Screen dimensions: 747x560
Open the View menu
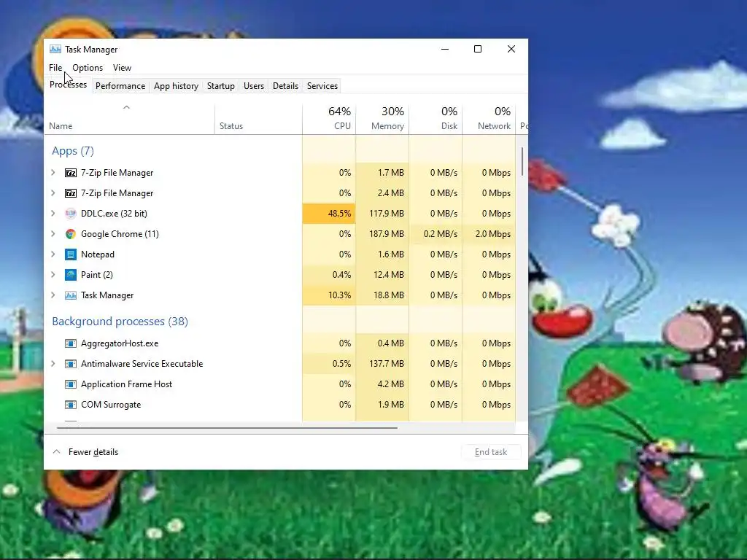coord(122,68)
